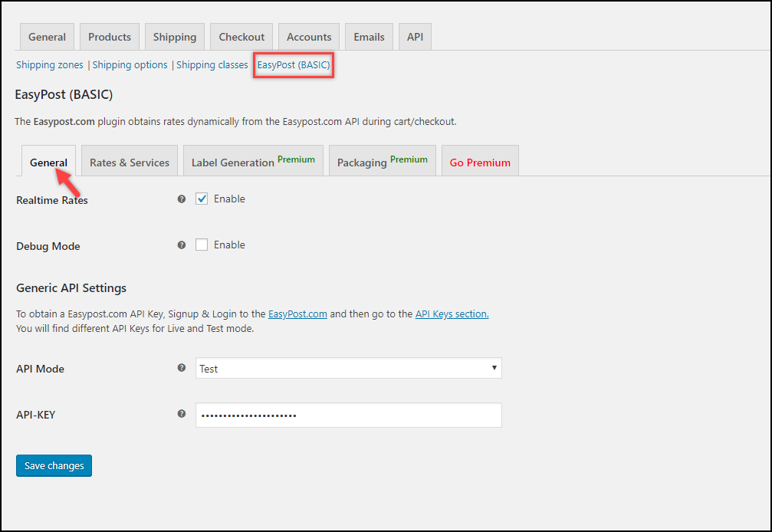Click the Realtime Rates label text
772x532 pixels.
click(x=51, y=200)
